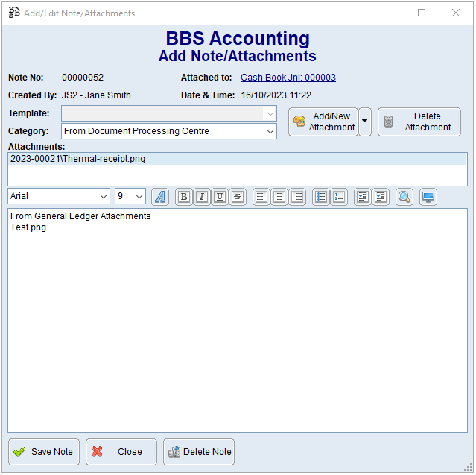Toggle bold formatting
The width and height of the screenshot is (476, 475).
183,197
